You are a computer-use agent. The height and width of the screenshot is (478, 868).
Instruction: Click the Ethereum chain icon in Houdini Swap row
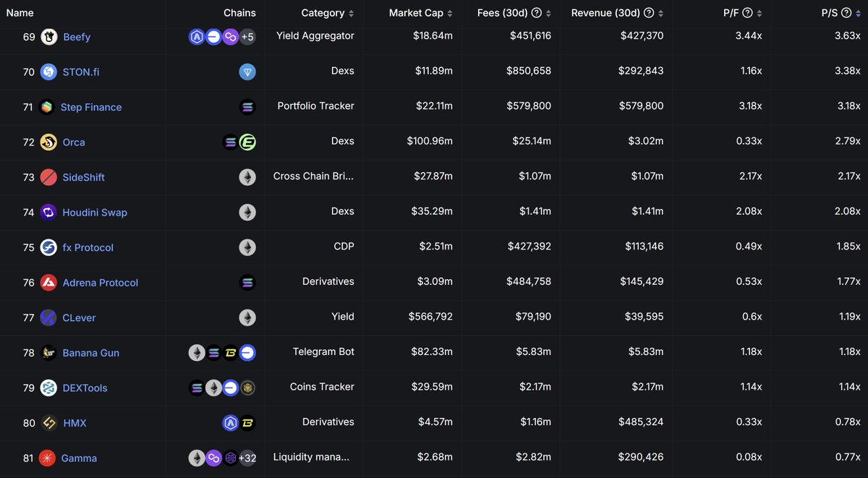point(247,212)
